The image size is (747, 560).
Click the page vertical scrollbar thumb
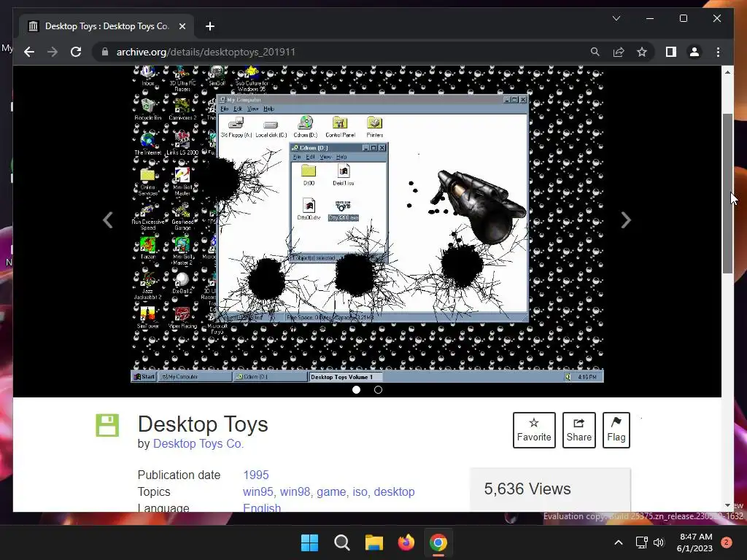[x=727, y=193]
